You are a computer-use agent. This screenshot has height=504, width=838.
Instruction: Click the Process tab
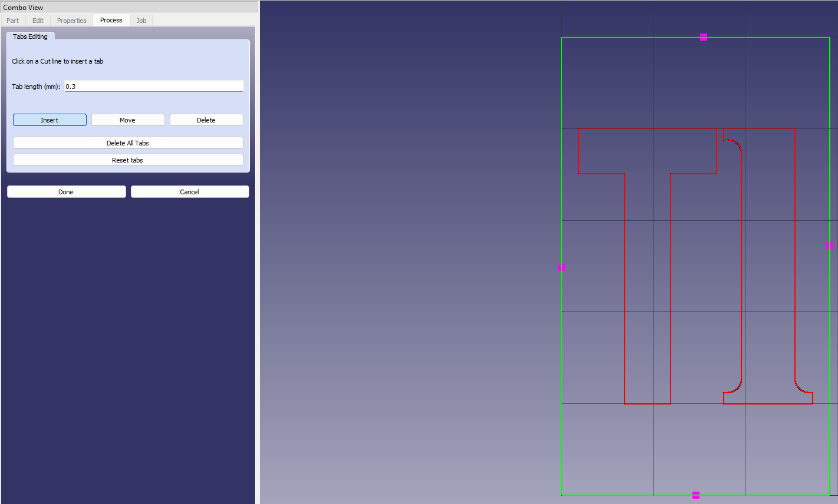pyautogui.click(x=111, y=20)
